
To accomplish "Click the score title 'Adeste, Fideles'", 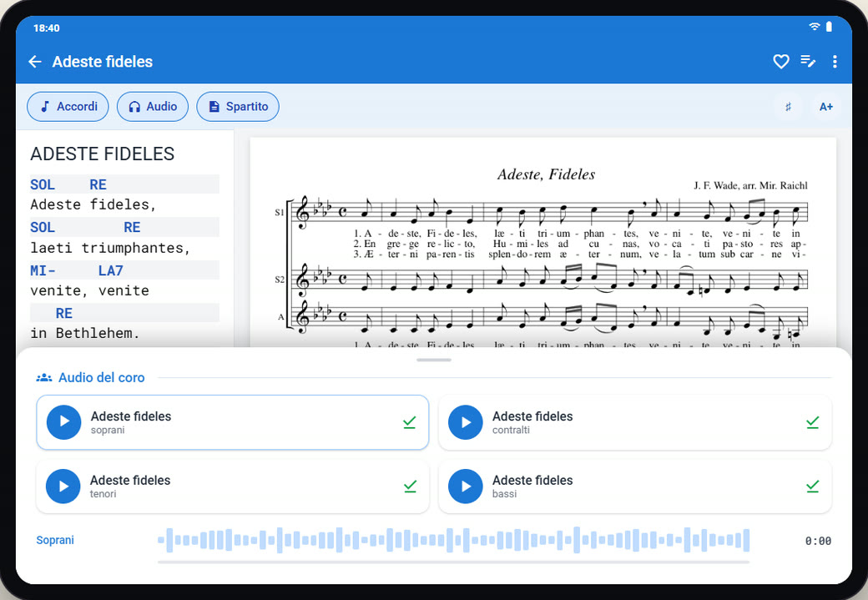I will tap(547, 174).
